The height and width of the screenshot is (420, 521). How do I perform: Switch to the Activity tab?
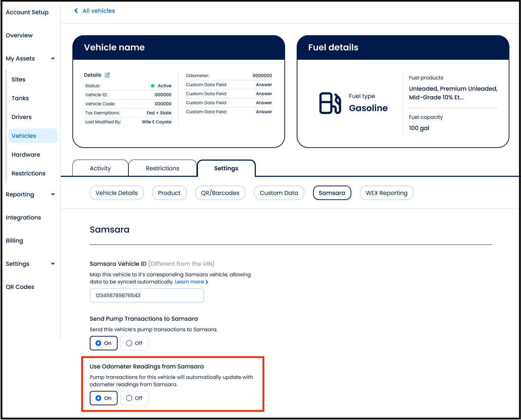point(100,168)
